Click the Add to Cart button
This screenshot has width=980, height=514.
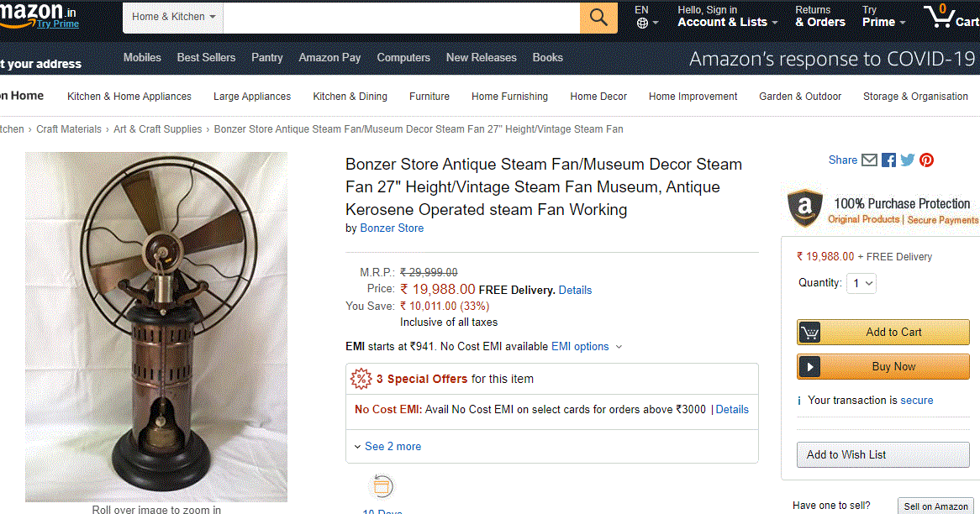click(883, 332)
